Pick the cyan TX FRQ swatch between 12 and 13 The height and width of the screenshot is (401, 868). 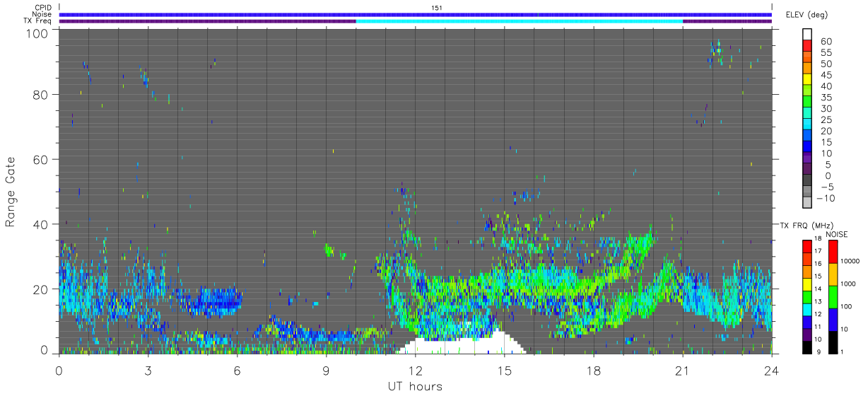pos(807,308)
